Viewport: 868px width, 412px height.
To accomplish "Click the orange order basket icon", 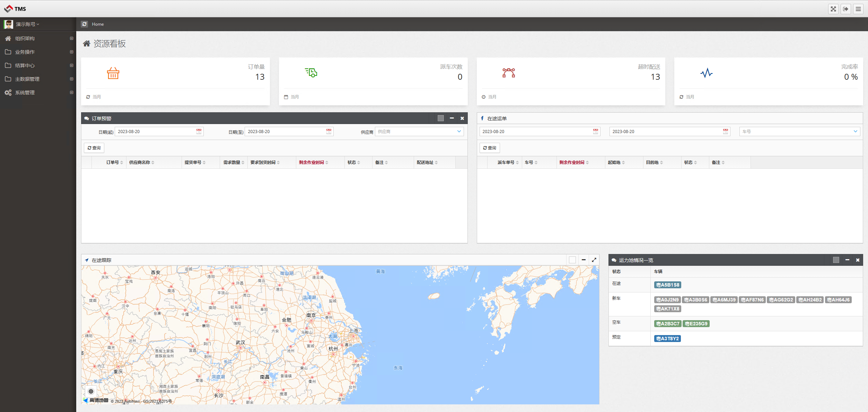I will pos(113,73).
